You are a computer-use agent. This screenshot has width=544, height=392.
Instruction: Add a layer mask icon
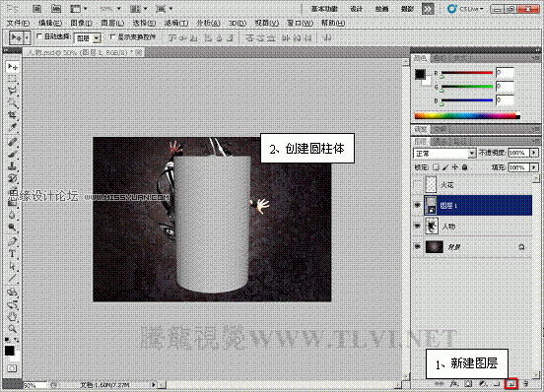[468, 384]
